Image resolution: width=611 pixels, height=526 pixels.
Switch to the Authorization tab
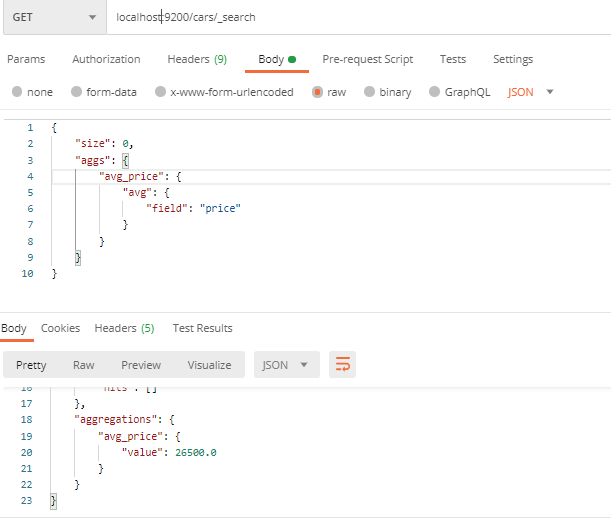coord(106,59)
